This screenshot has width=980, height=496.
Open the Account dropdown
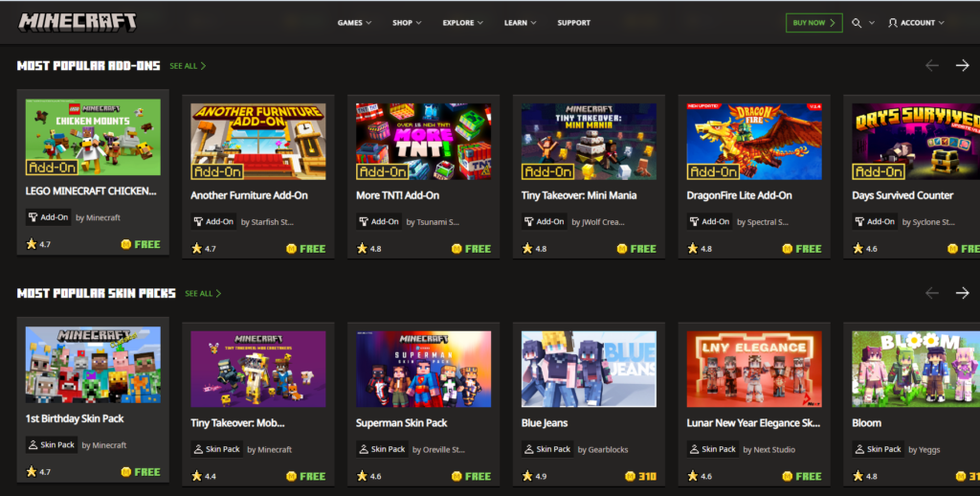click(x=916, y=23)
